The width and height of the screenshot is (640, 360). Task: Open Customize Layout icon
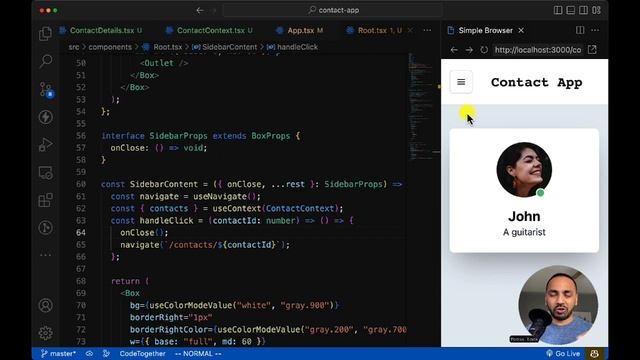pos(596,10)
